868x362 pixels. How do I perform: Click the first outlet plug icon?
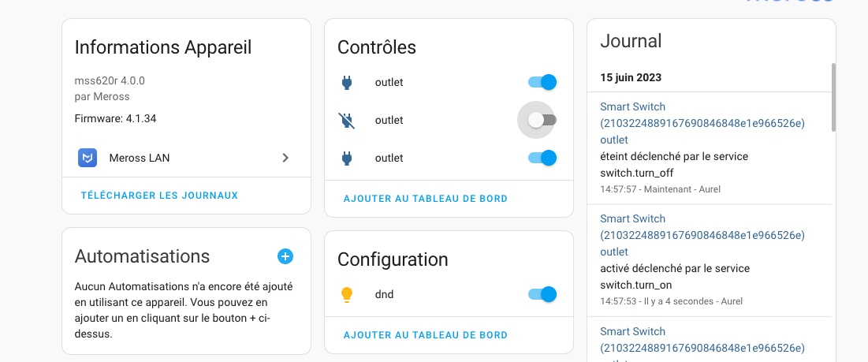tap(347, 83)
